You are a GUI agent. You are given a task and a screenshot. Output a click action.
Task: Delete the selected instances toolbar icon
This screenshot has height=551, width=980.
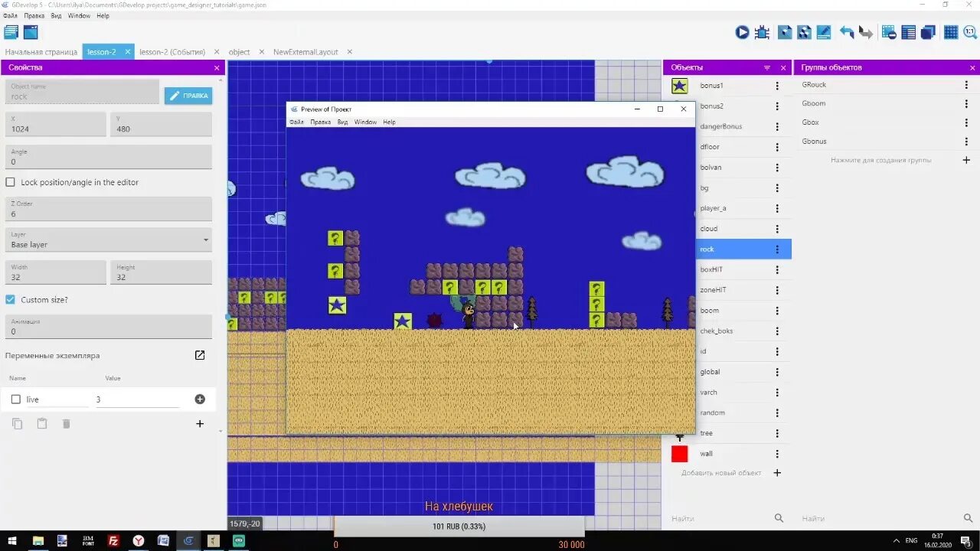(889, 32)
